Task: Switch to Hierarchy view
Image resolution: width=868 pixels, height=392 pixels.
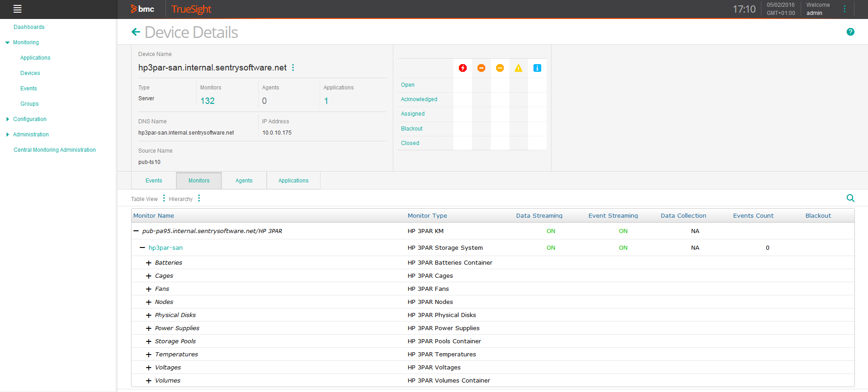Action: (x=181, y=199)
